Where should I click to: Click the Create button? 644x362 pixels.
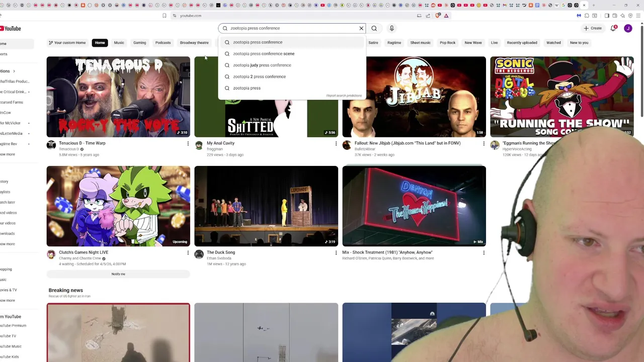click(x=593, y=28)
